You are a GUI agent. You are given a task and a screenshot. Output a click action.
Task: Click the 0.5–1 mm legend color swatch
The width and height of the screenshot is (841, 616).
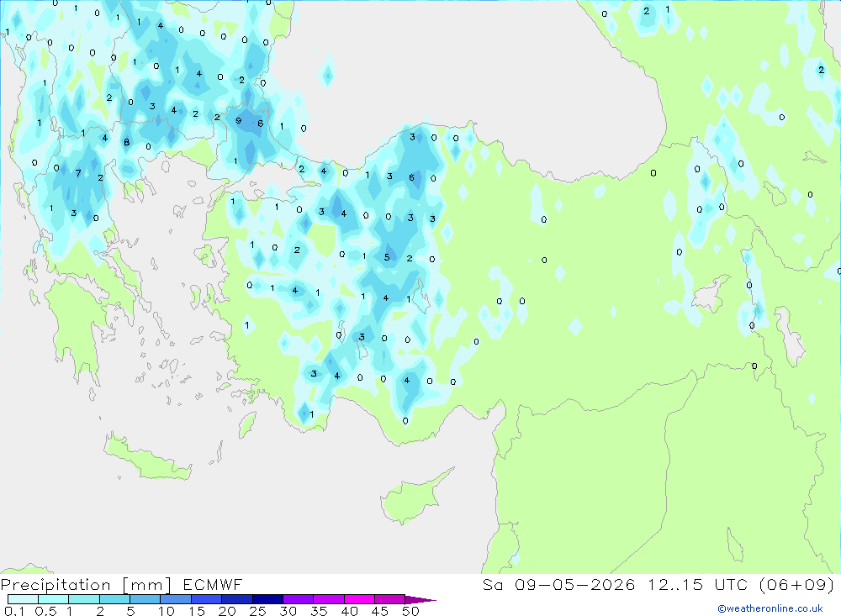(x=54, y=599)
